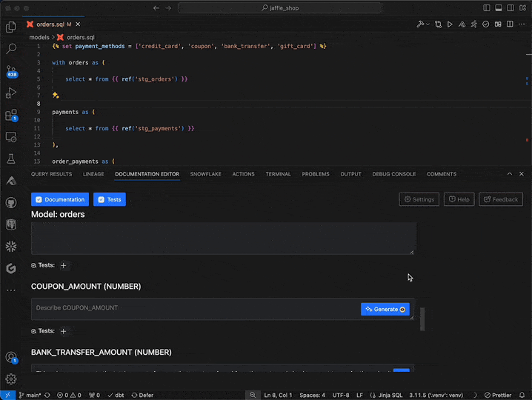Click the Feedback button
The width and height of the screenshot is (532, 400).
501,199
